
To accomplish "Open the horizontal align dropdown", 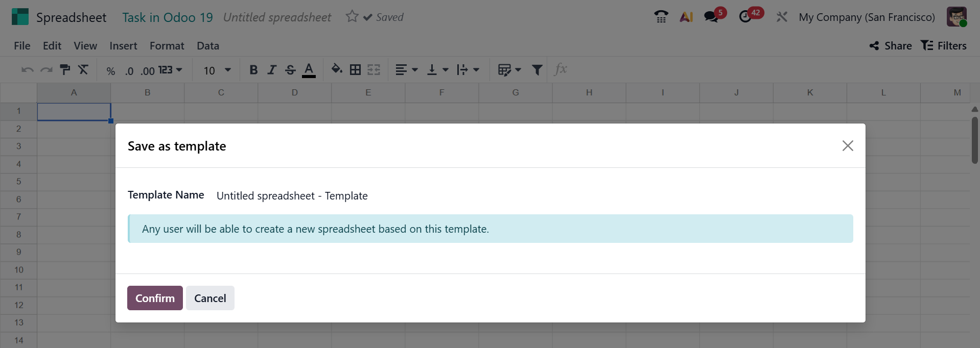I will [407, 70].
